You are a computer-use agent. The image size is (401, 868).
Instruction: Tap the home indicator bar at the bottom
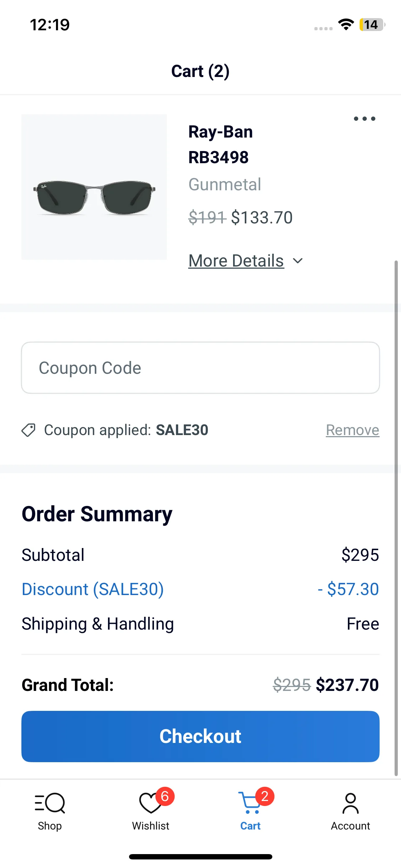tap(200, 857)
